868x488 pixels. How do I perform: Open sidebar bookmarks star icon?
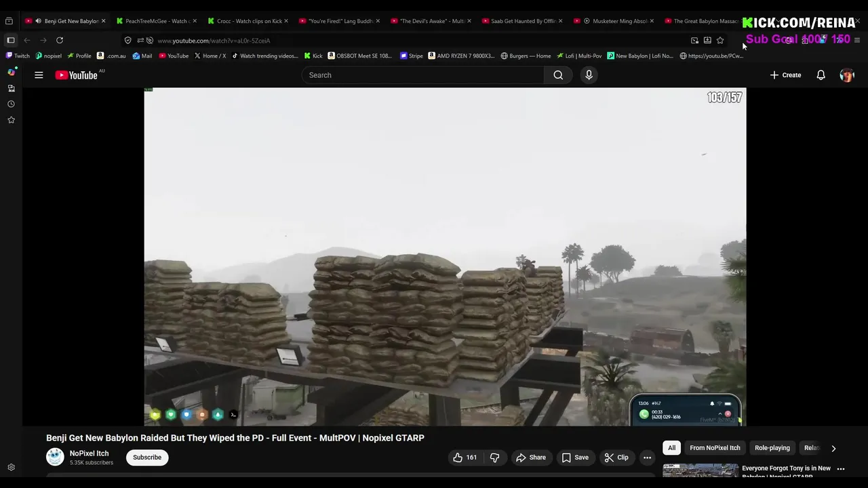(x=11, y=120)
